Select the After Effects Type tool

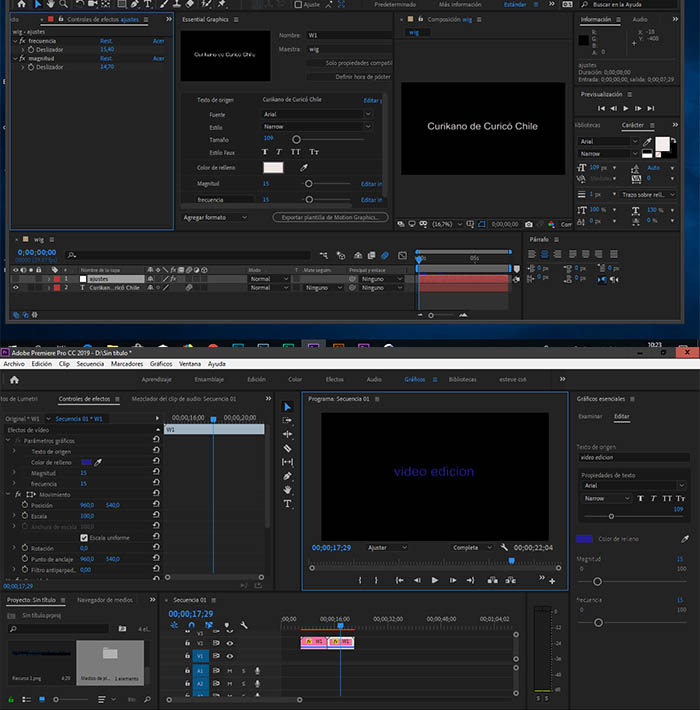coord(148,4)
